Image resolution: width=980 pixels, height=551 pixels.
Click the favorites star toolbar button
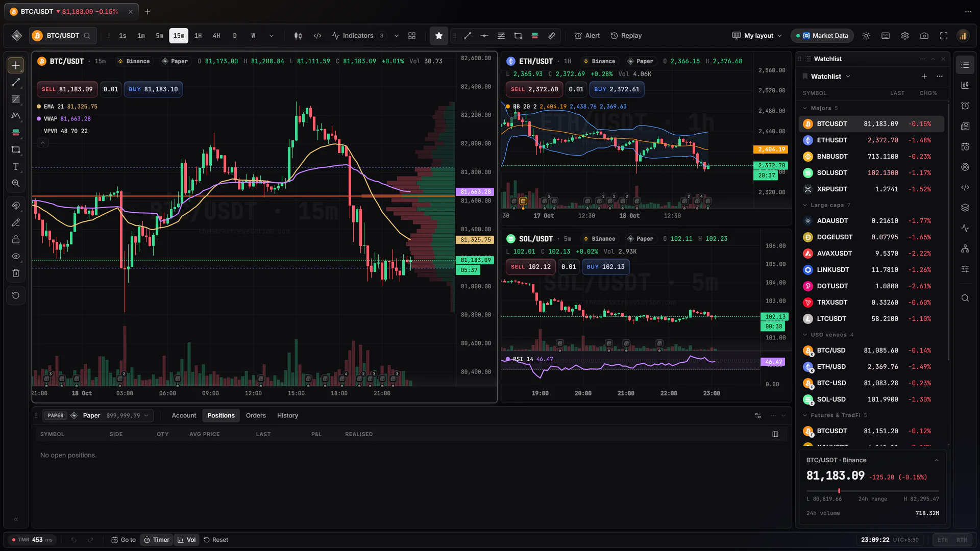pos(438,36)
